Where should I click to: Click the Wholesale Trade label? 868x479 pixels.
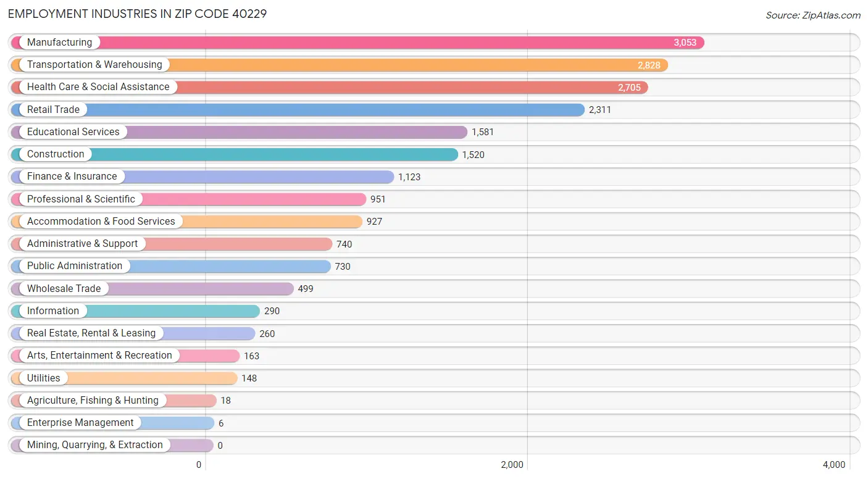pyautogui.click(x=64, y=289)
